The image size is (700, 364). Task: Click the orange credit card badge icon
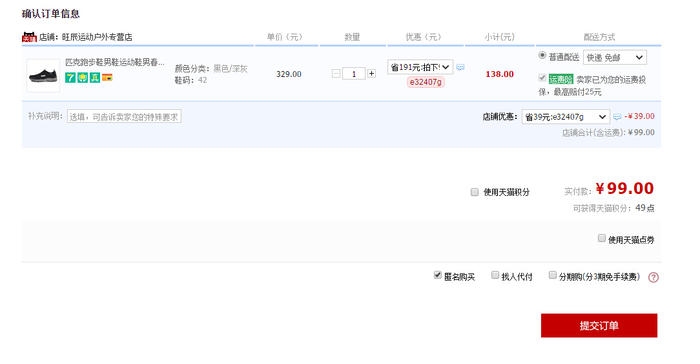click(x=107, y=78)
